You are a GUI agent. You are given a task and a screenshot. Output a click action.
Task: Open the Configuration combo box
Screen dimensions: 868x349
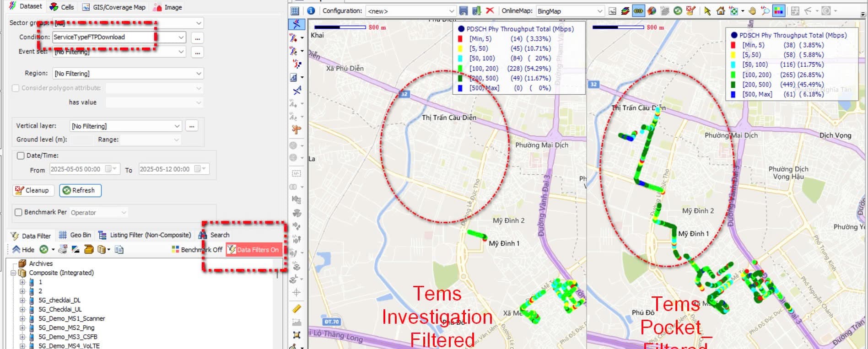410,11
